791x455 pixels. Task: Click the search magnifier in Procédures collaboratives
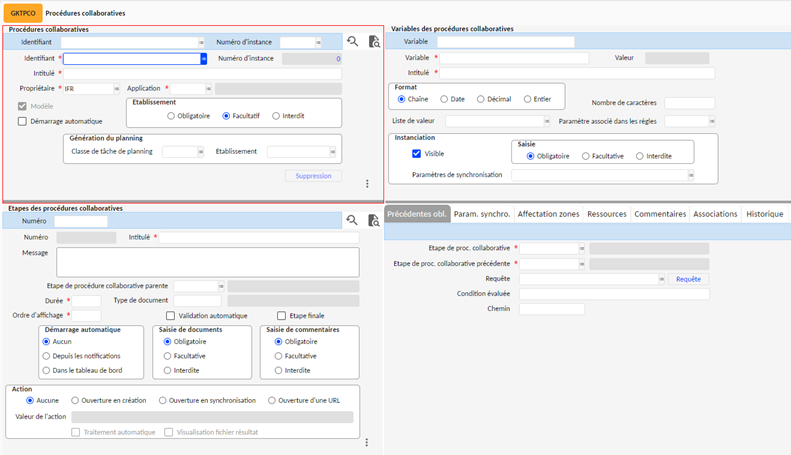coord(352,42)
